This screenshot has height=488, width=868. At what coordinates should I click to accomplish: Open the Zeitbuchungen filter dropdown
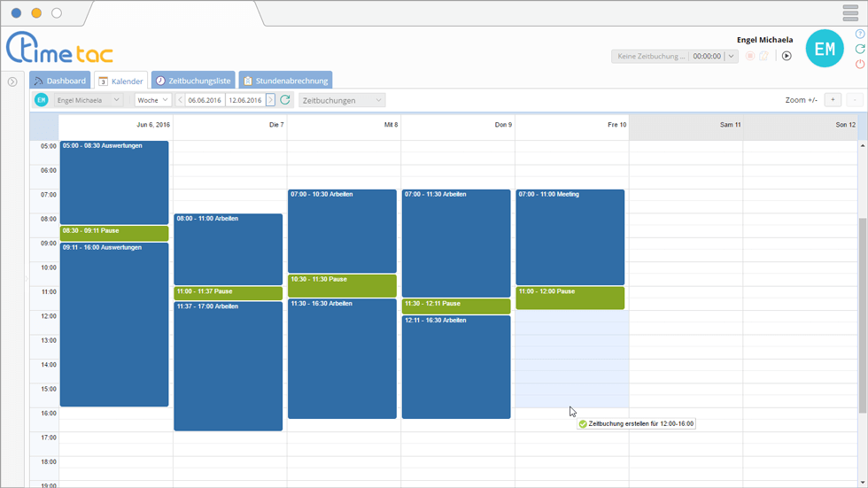[x=342, y=100]
